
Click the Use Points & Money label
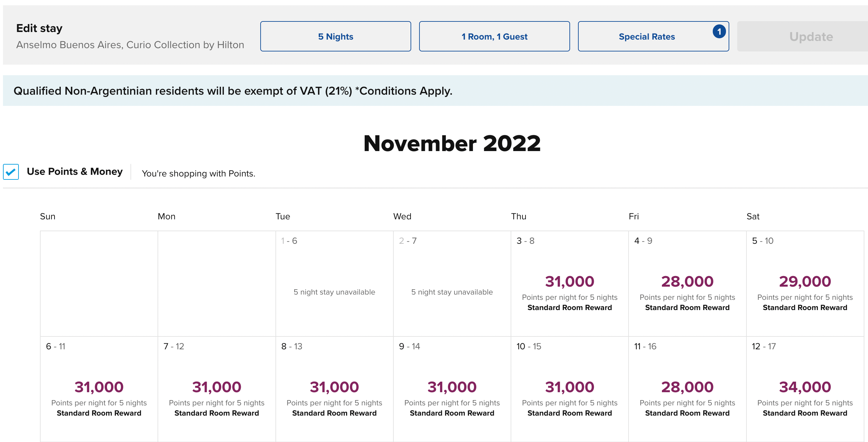tap(74, 171)
